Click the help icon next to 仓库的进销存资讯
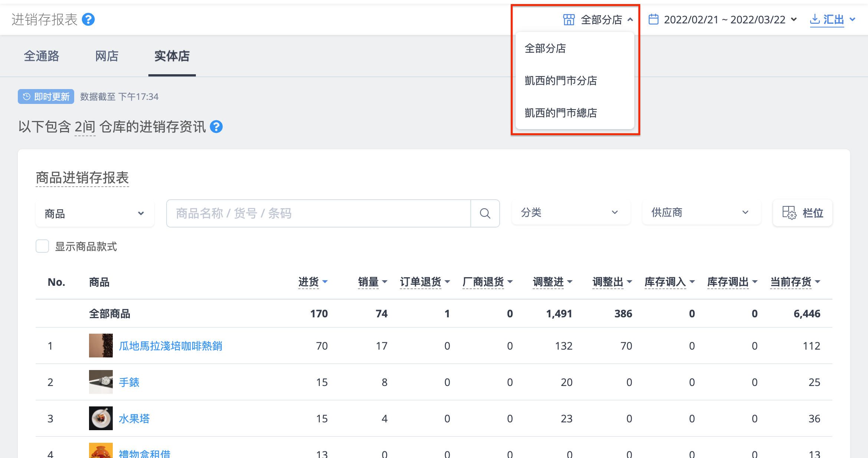 coord(216,127)
